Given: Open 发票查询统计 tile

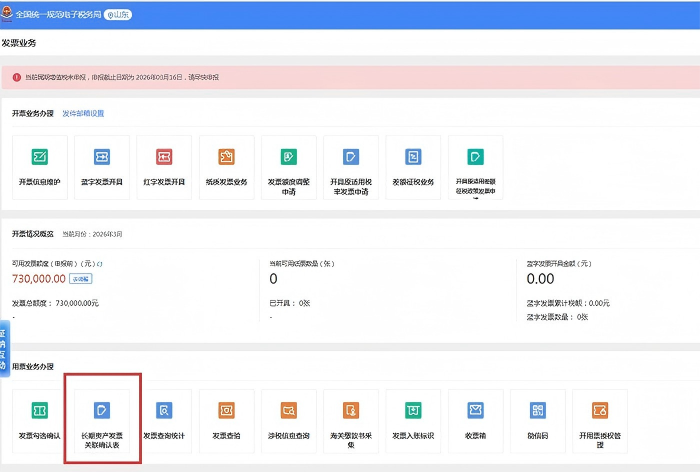Looking at the screenshot, I should pyautogui.click(x=164, y=421).
